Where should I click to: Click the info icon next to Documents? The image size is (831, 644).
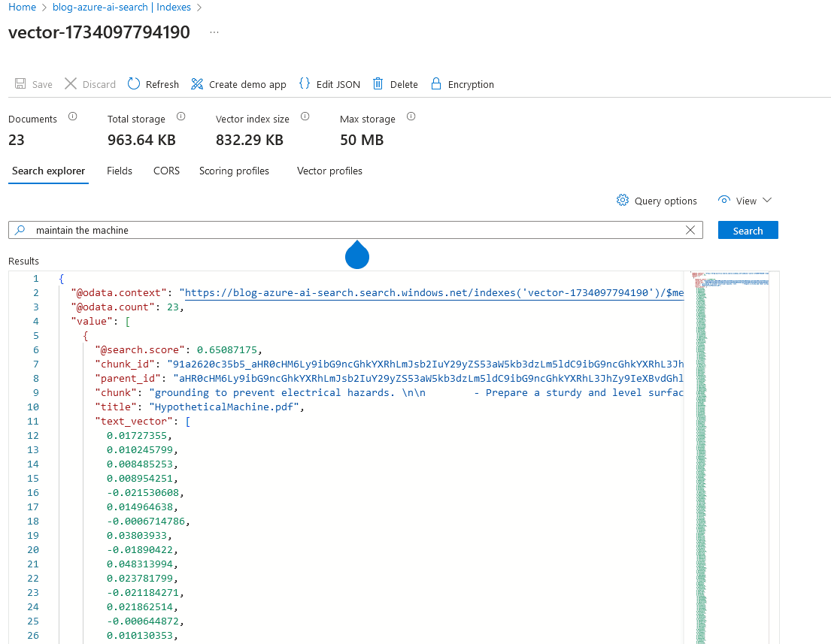click(73, 116)
